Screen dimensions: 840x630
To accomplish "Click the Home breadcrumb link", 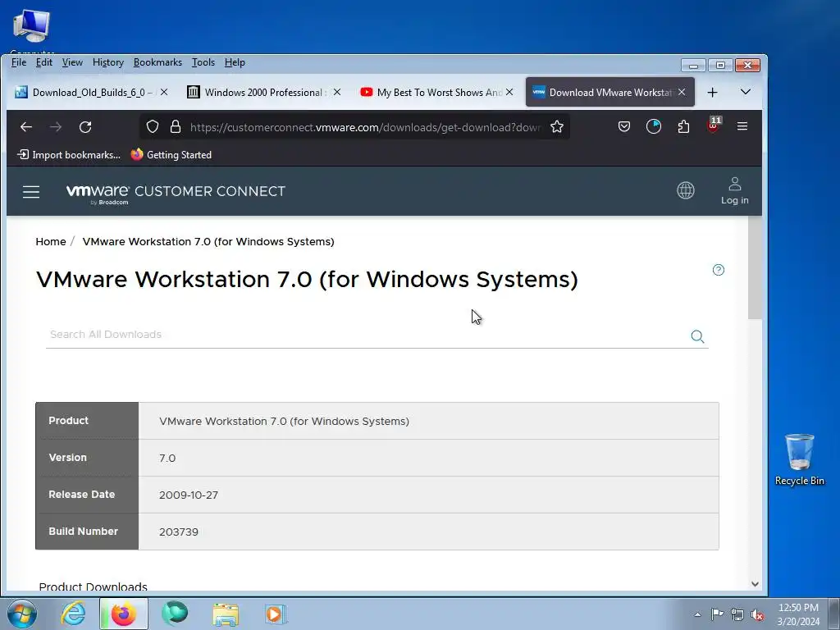I will [x=51, y=242].
